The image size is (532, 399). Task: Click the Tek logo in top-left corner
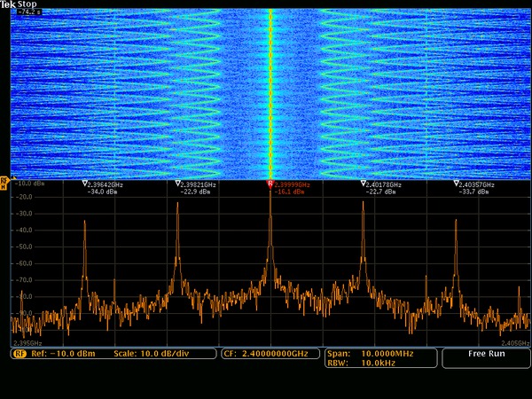click(x=8, y=4)
